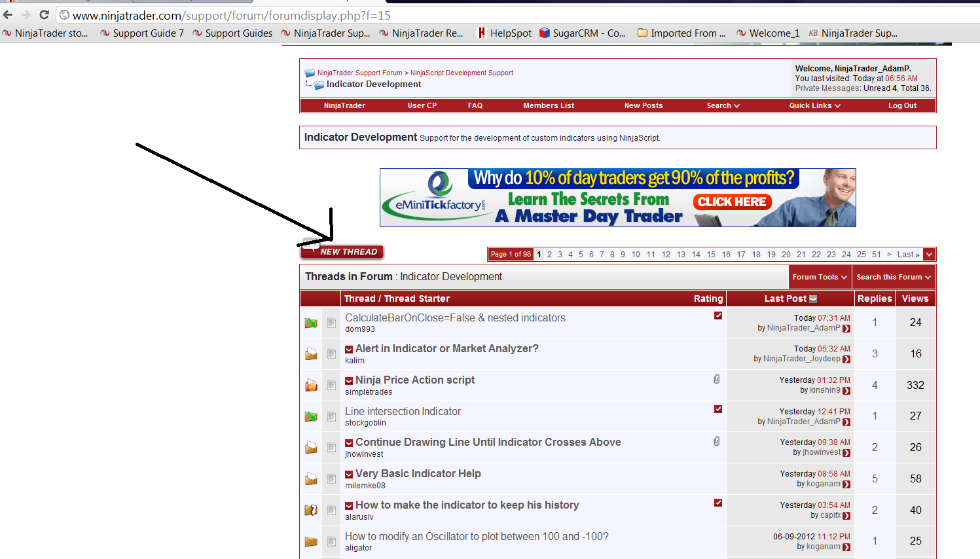Open New Posts in navigation bar
The image size is (980, 559).
pyautogui.click(x=644, y=105)
